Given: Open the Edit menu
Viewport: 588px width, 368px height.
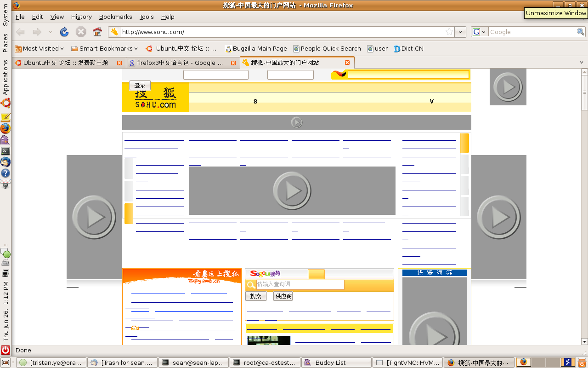Looking at the screenshot, I should [x=37, y=17].
